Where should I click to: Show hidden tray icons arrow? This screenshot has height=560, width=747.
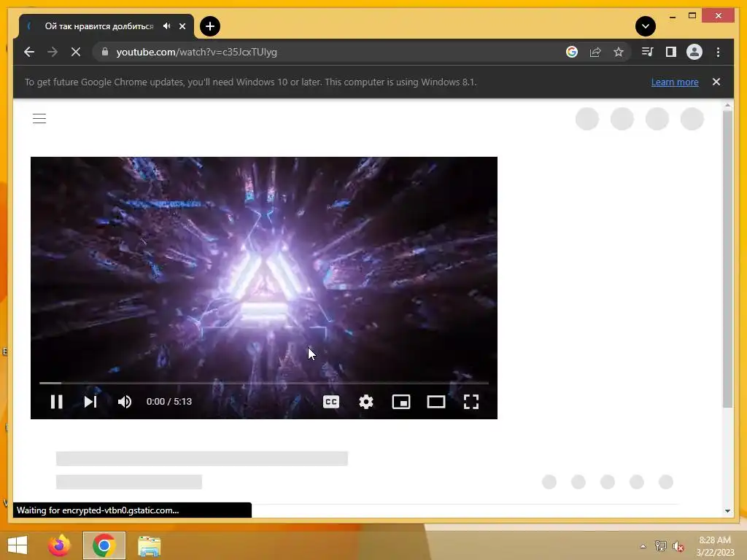pos(643,546)
